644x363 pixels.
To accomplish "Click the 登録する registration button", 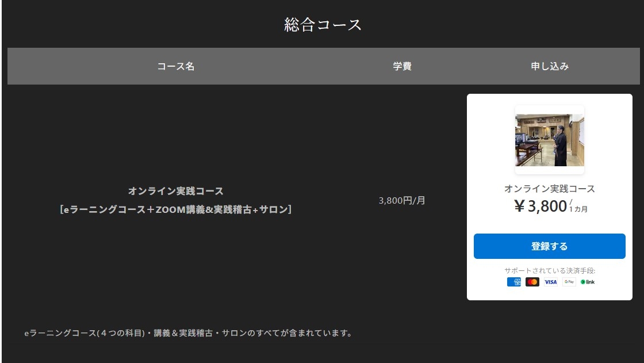I will [549, 246].
